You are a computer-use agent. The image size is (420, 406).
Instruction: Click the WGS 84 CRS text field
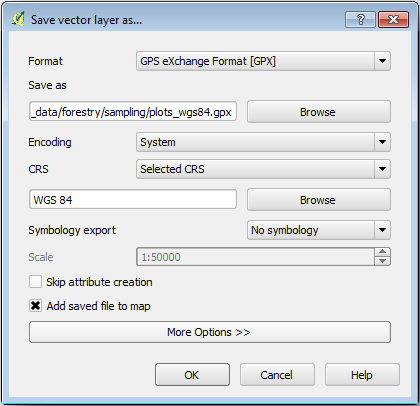133,199
